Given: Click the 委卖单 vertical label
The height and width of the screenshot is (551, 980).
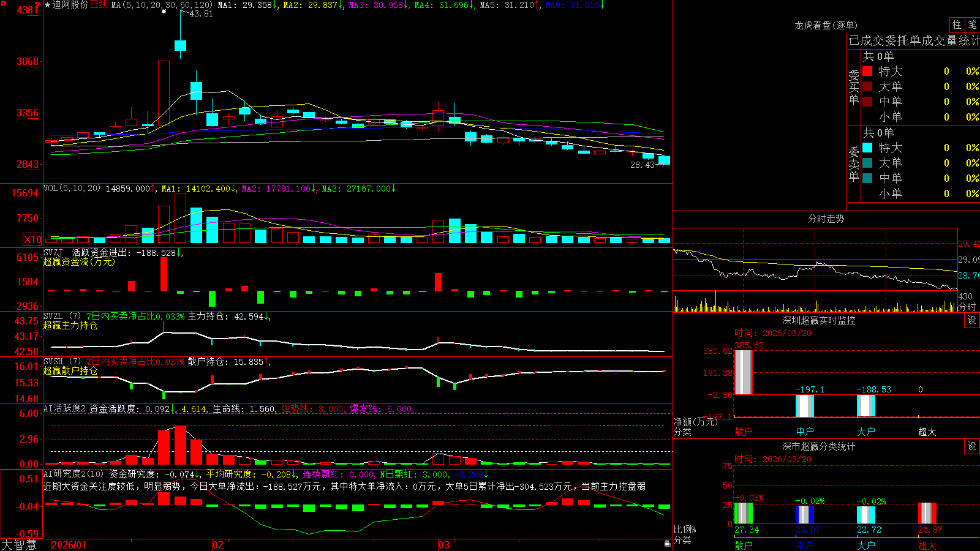Looking at the screenshot, I should coord(854,163).
